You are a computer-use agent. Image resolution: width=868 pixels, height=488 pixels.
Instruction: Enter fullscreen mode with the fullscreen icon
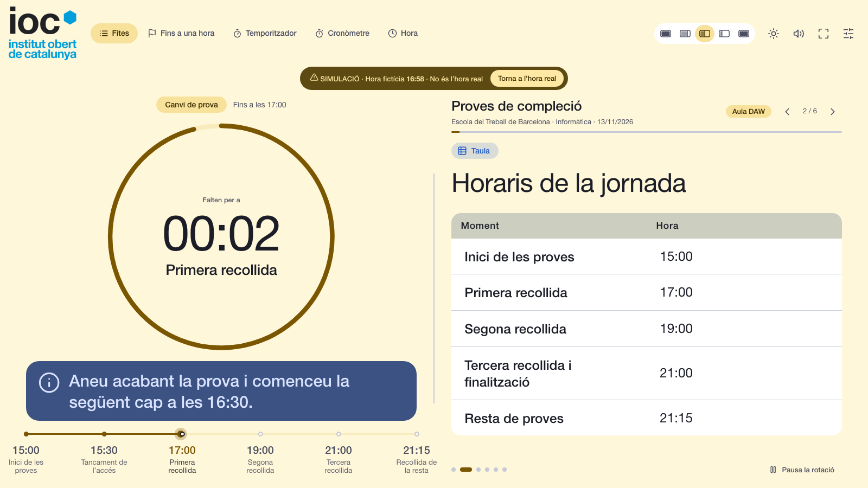coord(824,34)
